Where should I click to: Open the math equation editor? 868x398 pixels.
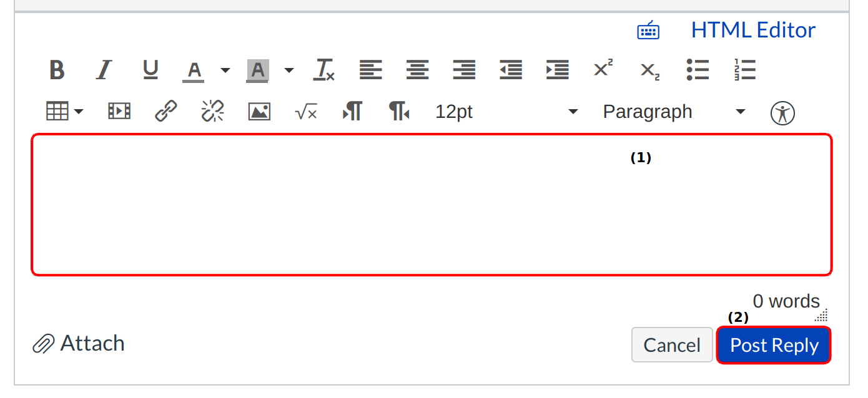(x=306, y=112)
